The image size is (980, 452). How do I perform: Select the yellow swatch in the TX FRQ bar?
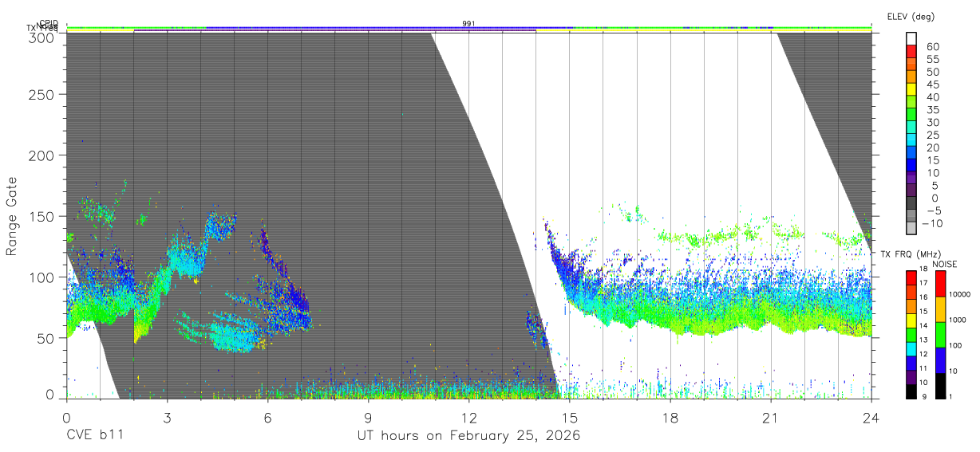point(912,320)
